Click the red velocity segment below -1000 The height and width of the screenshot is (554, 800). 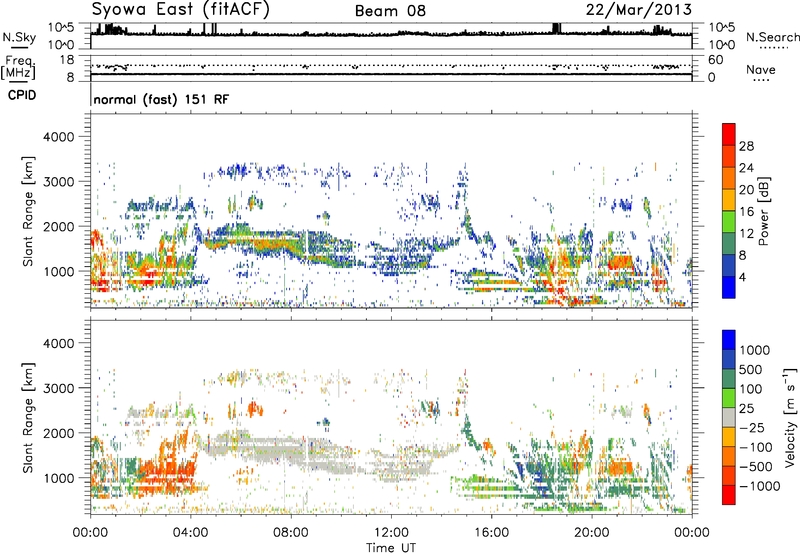pos(729,495)
